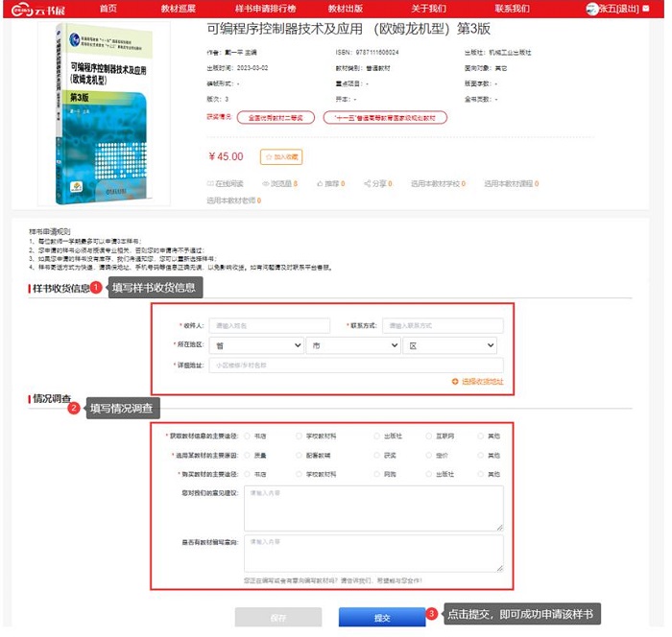The image size is (672, 637).
Task: Click the 在线阅读 read online icon
Action: click(211, 182)
